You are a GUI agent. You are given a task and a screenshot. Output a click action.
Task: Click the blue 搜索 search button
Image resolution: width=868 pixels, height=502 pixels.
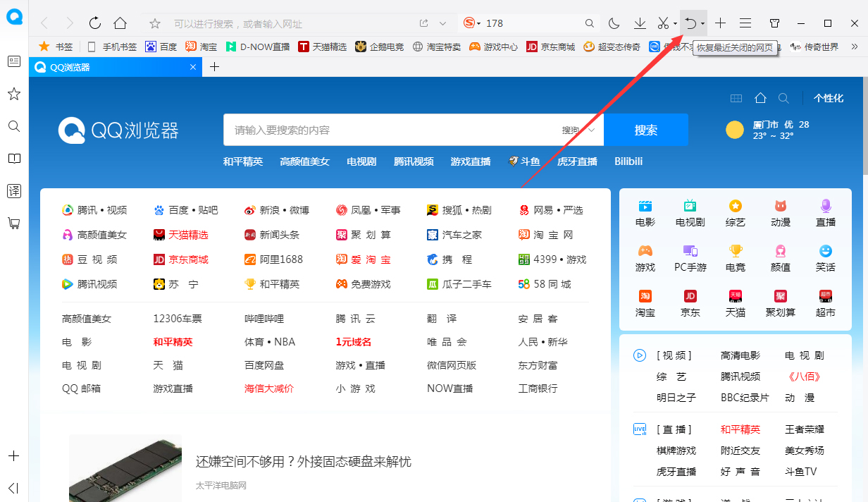pyautogui.click(x=645, y=130)
